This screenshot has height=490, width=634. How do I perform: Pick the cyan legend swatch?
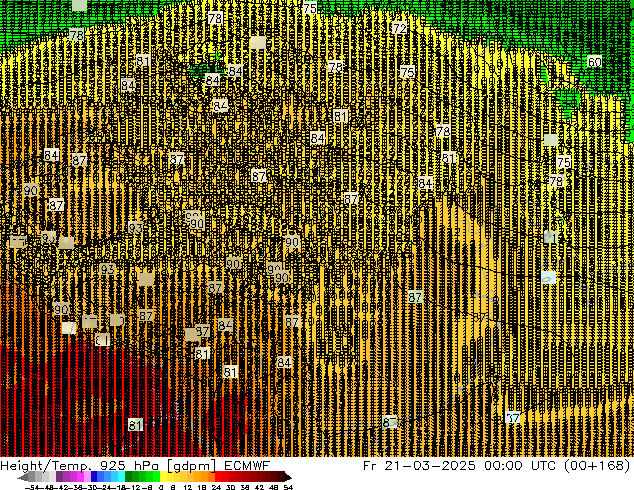[121, 477]
